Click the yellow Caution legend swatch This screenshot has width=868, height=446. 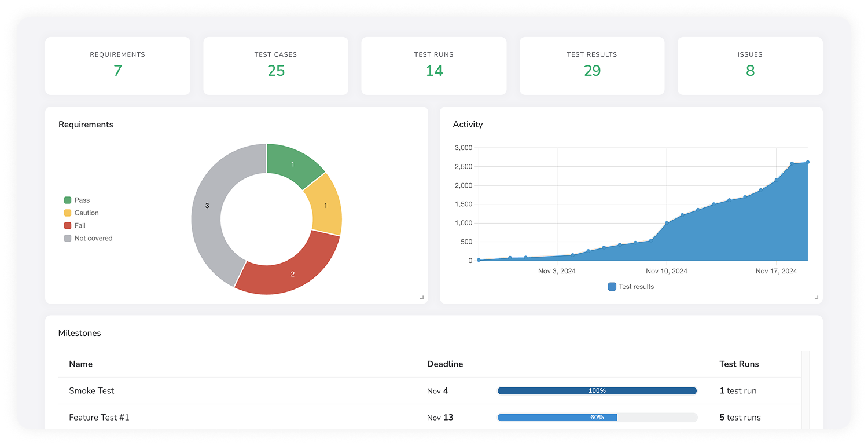[67, 213]
